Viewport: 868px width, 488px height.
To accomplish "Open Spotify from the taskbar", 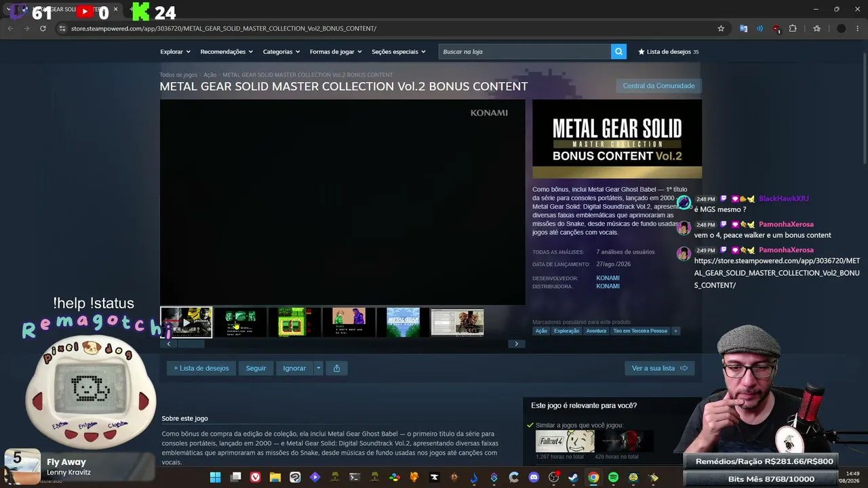I will 613,477.
